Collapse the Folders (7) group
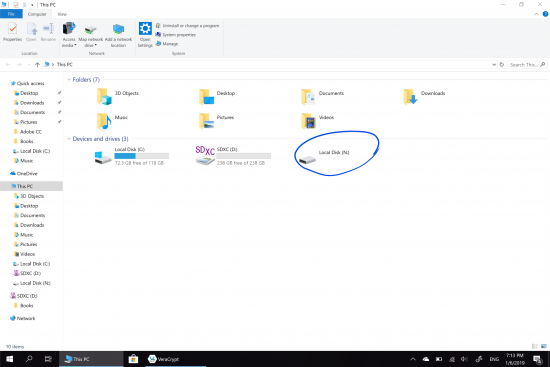550x367 pixels. 69,80
